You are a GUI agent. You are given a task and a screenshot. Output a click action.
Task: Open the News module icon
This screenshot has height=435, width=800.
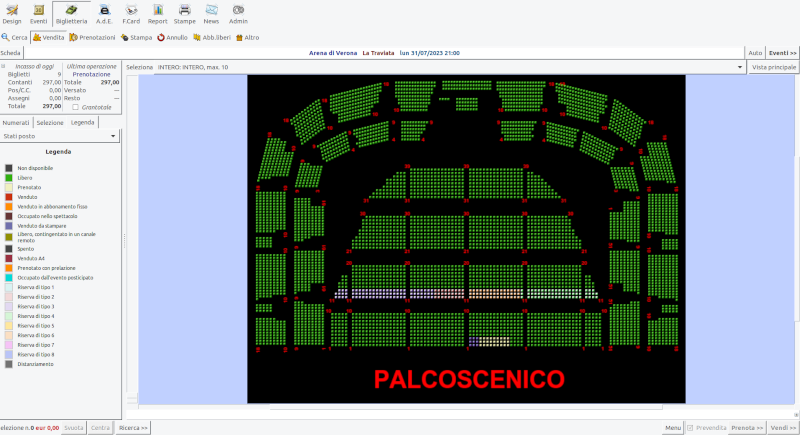pyautogui.click(x=211, y=14)
